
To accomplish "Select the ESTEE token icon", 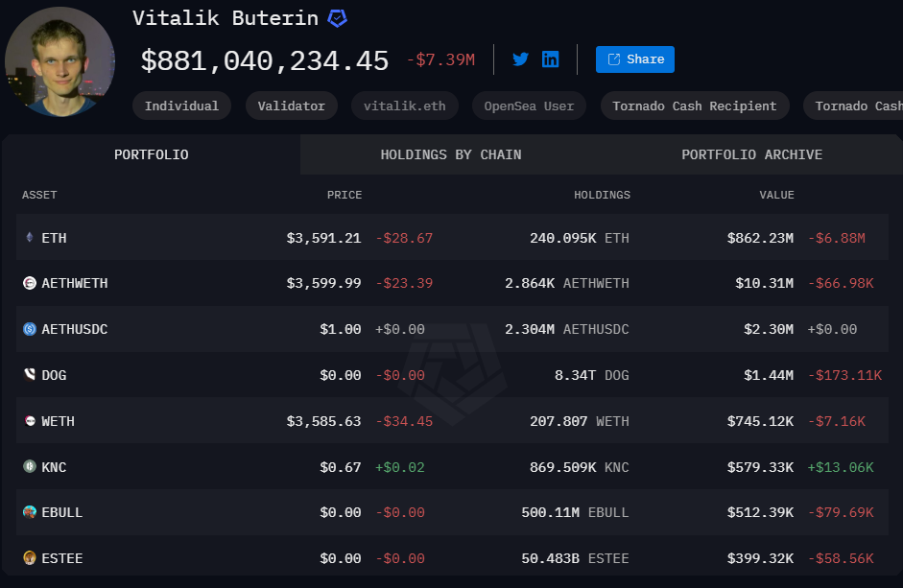I will click(26, 557).
